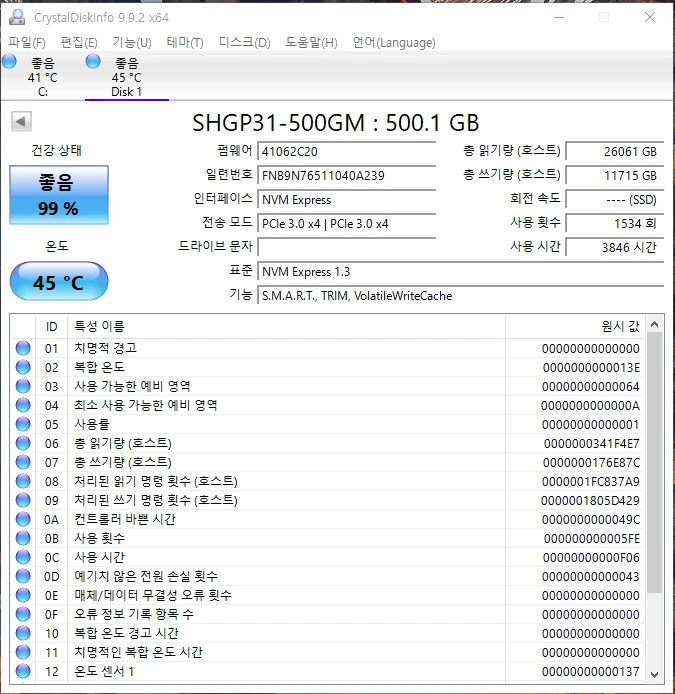Click the serial number field FNB9N76511040A239
675x694 pixels.
[x=347, y=176]
